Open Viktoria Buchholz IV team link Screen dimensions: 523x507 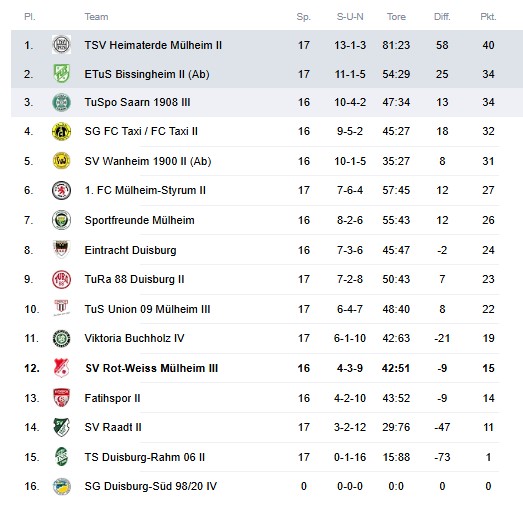pyautogui.click(x=134, y=338)
